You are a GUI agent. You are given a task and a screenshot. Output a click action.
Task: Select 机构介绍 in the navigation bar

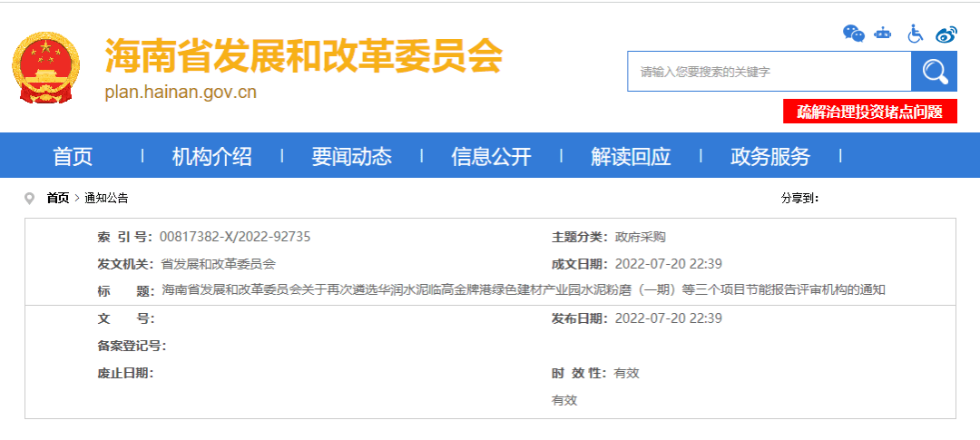(211, 156)
